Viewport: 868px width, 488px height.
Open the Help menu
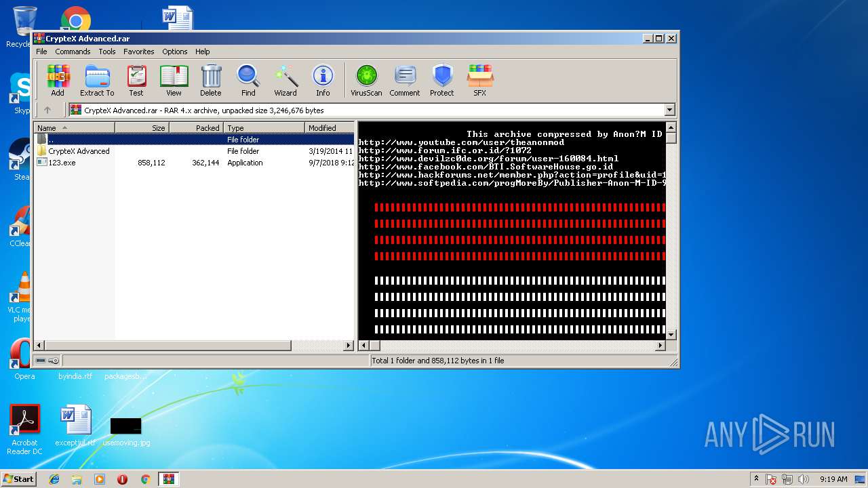[x=203, y=52]
